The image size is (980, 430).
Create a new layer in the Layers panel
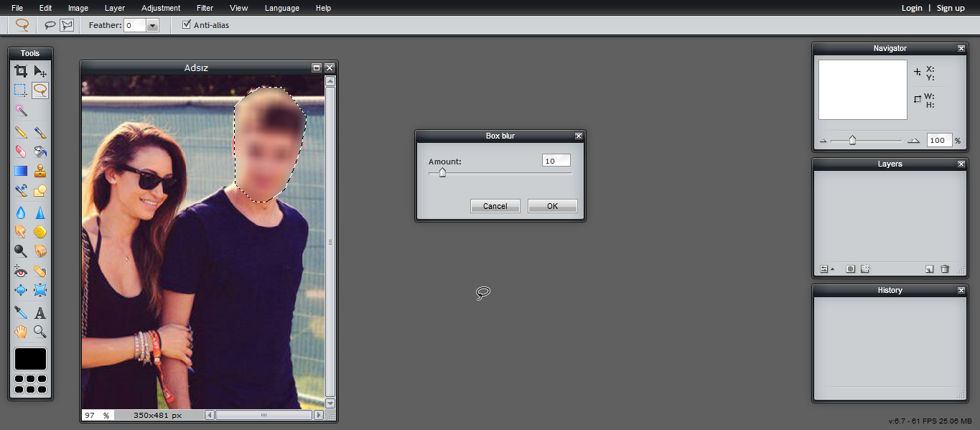[x=929, y=268]
